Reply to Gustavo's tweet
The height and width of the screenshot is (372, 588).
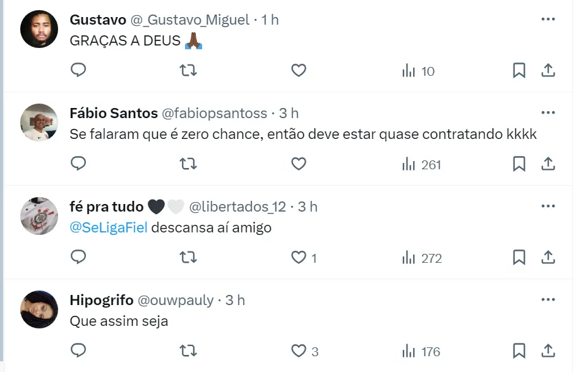(x=78, y=71)
